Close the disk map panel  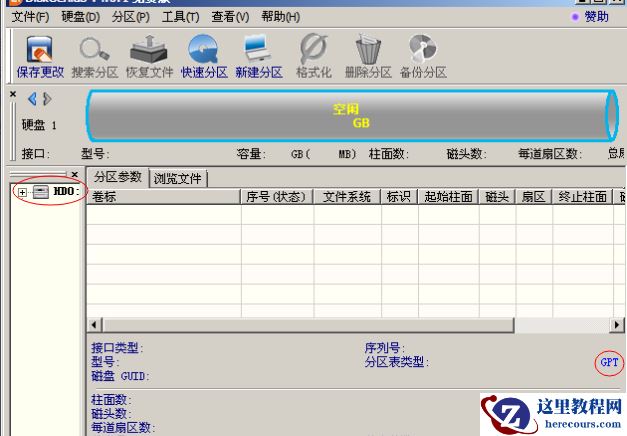click(13, 94)
